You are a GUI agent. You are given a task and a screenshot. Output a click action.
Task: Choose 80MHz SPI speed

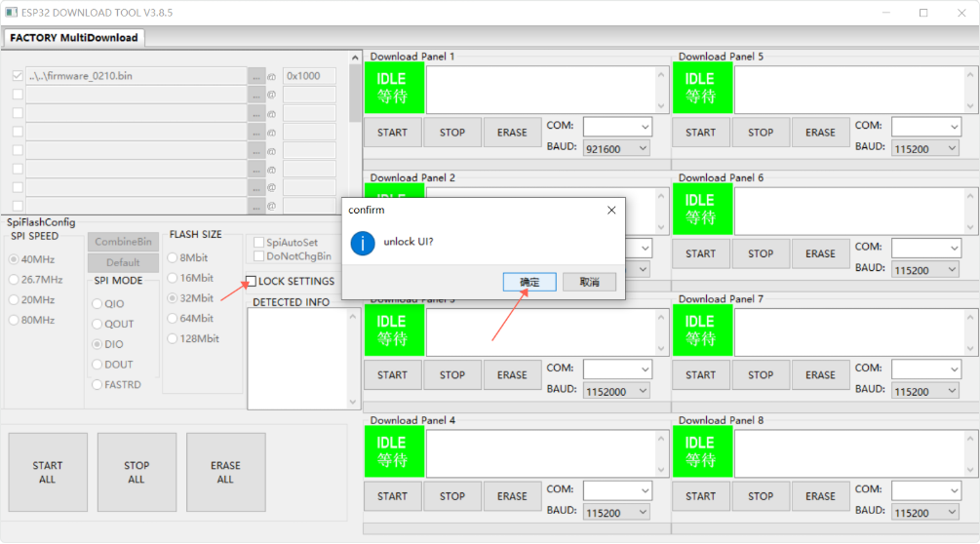14,320
